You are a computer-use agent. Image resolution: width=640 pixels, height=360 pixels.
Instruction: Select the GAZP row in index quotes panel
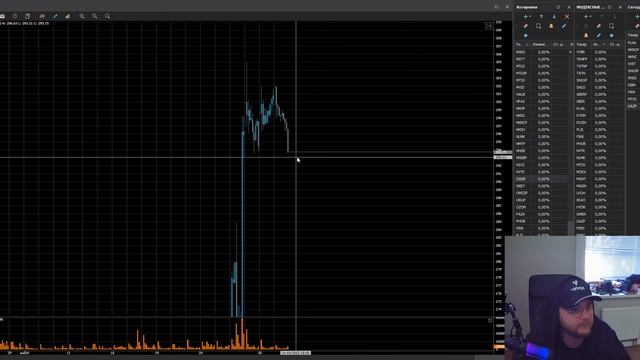(x=600, y=221)
